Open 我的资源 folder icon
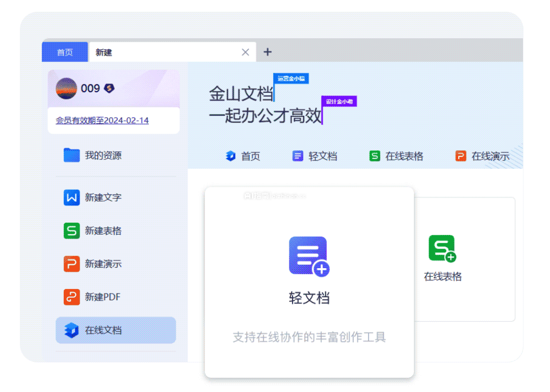 click(x=71, y=155)
